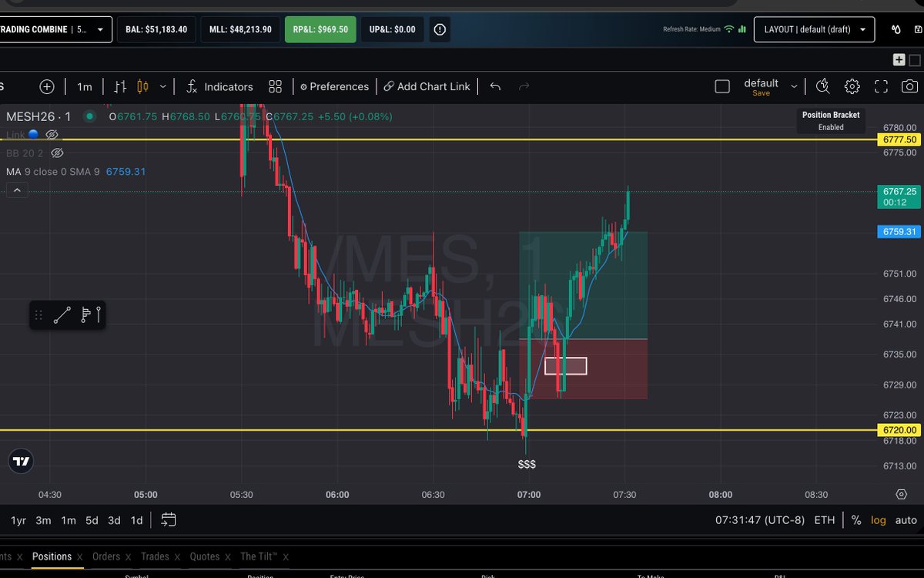
Task: Click the BAL $51,183.40 balance box
Action: click(x=156, y=29)
